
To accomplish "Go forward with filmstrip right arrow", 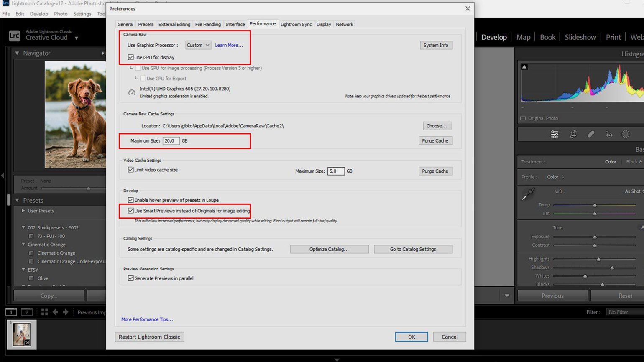I will click(x=66, y=312).
